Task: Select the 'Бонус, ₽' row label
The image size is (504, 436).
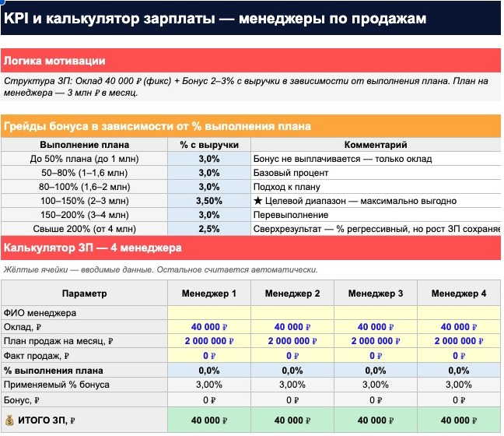Action: [x=84, y=400]
